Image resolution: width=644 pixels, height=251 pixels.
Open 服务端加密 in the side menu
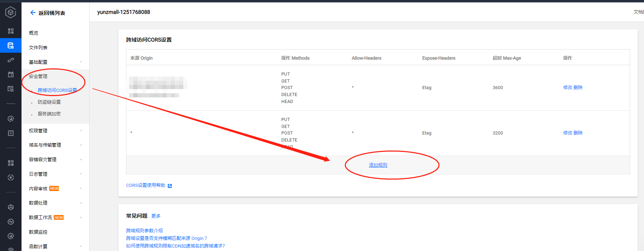49,114
